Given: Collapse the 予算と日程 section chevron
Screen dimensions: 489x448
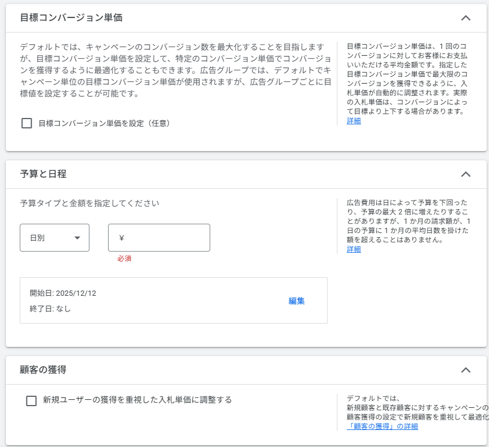Looking at the screenshot, I should 465,174.
